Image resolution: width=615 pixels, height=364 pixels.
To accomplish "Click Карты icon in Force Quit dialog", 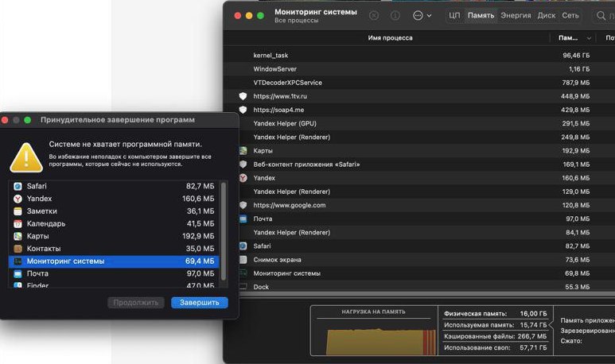I will 18,236.
